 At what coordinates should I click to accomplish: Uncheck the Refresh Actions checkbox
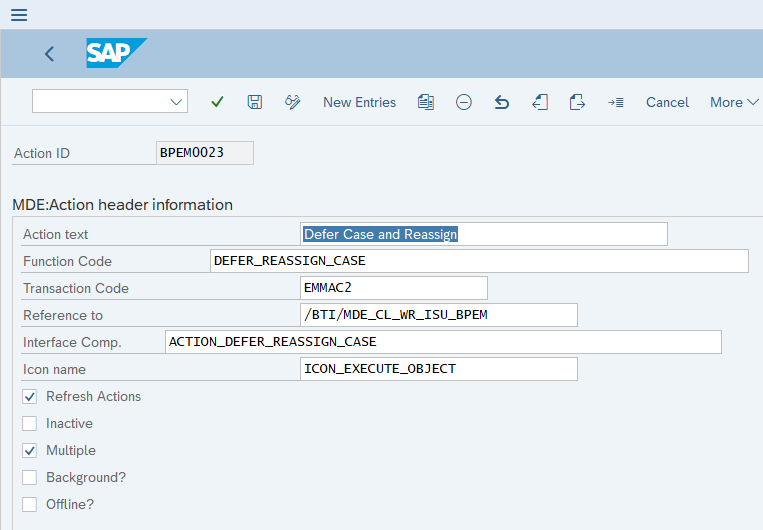(30, 397)
